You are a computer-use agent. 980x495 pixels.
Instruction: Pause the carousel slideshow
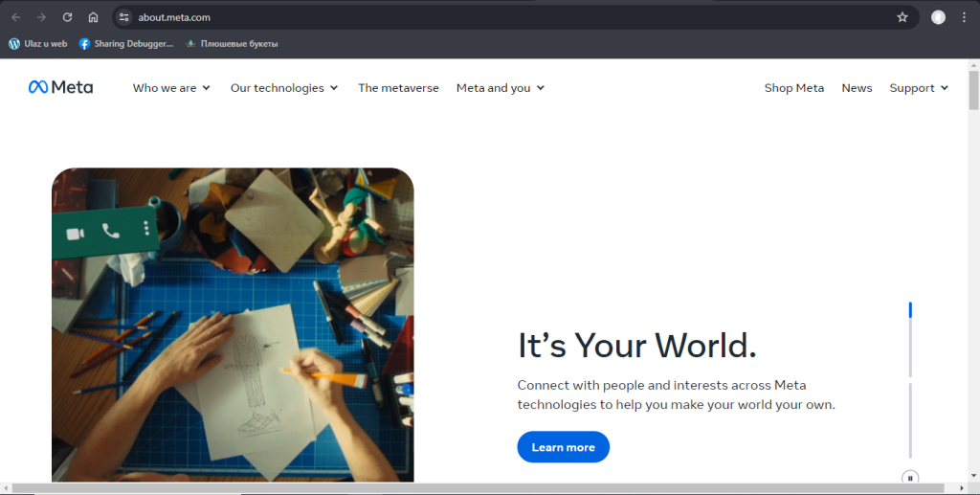[x=910, y=477]
